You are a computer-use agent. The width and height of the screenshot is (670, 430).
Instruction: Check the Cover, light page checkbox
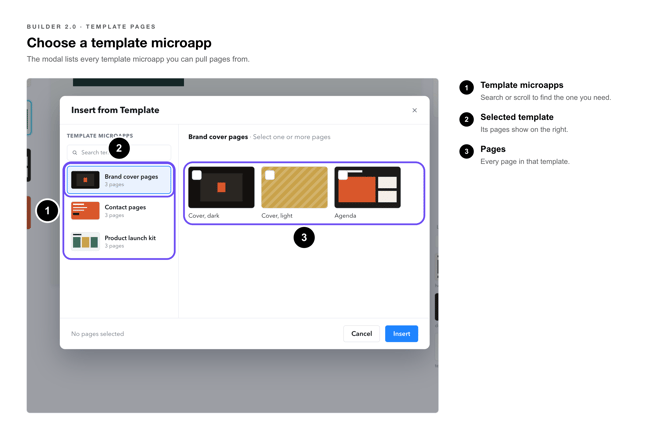270,175
